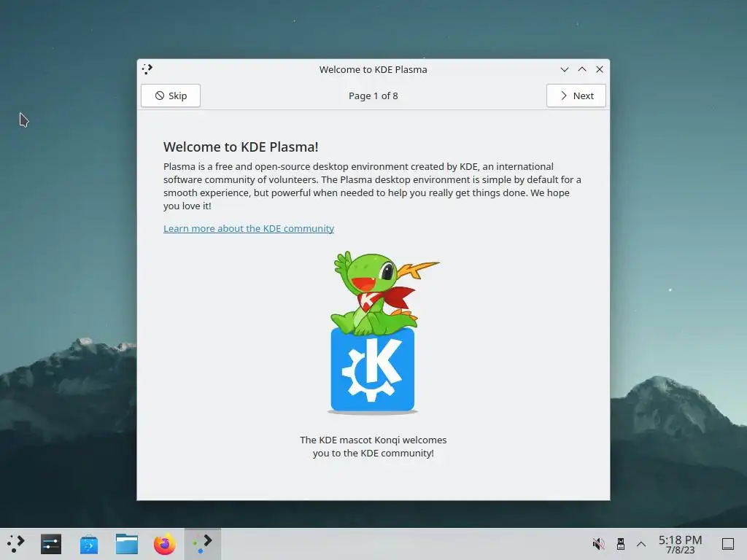Click the muted audio volume tray icon

point(598,544)
